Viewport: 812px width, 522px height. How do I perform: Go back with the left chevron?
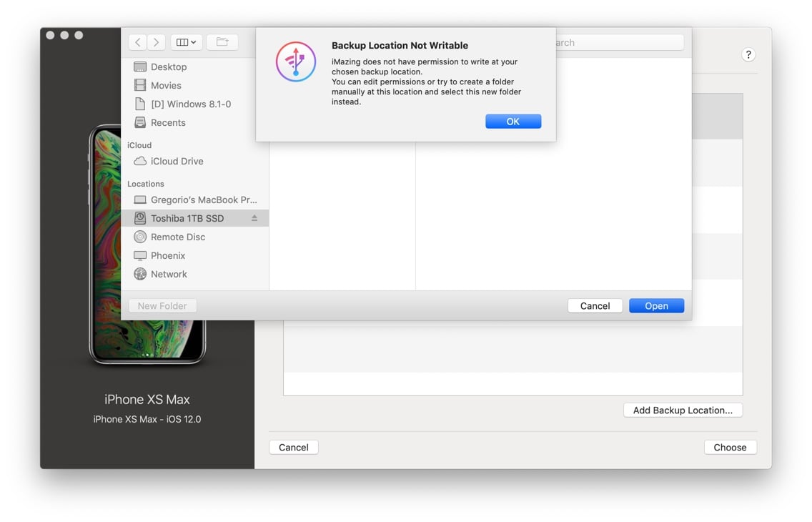[137, 42]
